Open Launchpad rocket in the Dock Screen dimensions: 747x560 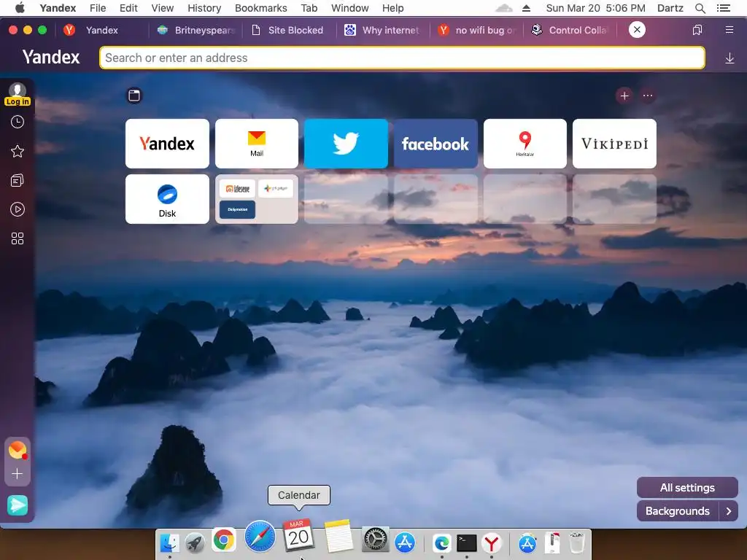[196, 542]
